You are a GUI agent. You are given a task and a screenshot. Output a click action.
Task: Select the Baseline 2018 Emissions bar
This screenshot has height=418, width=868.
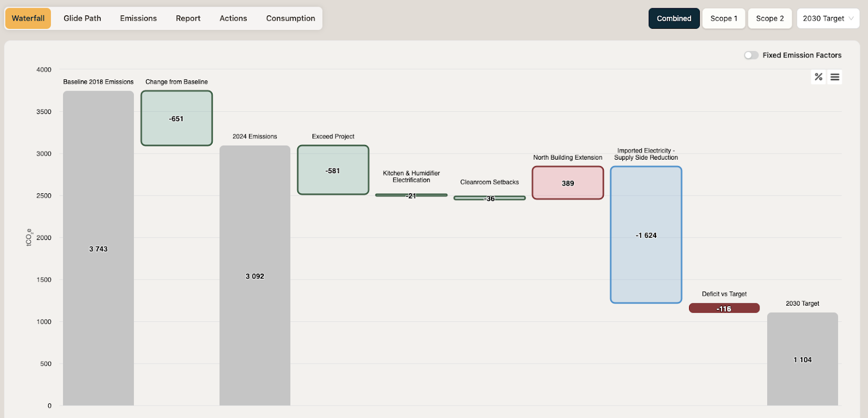click(x=98, y=249)
